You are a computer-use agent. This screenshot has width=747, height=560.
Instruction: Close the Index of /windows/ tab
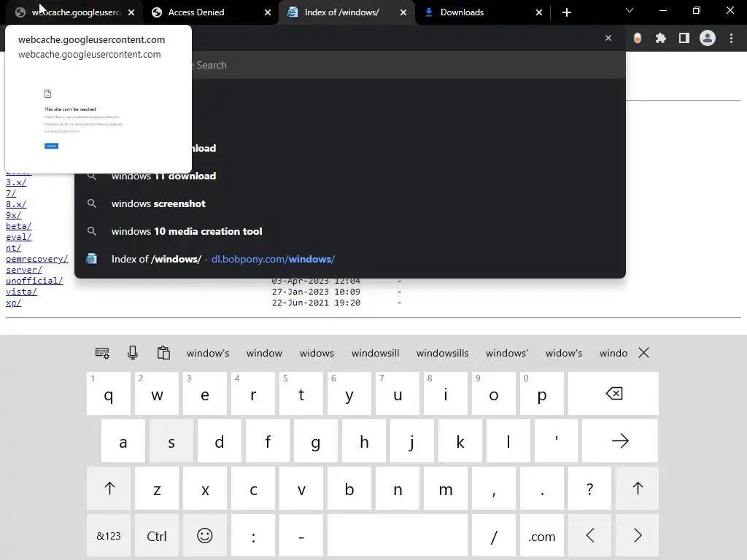(x=403, y=12)
